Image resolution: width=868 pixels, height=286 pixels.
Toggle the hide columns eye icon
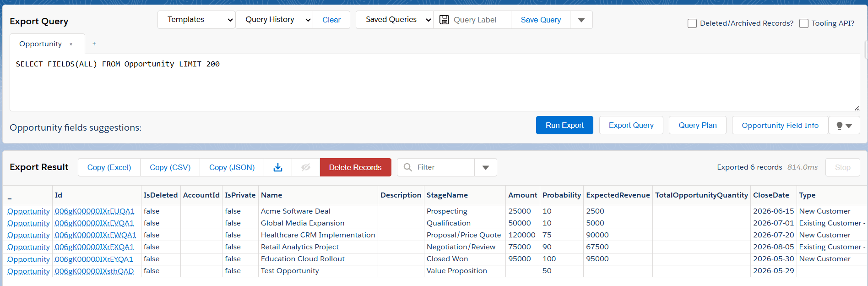306,167
